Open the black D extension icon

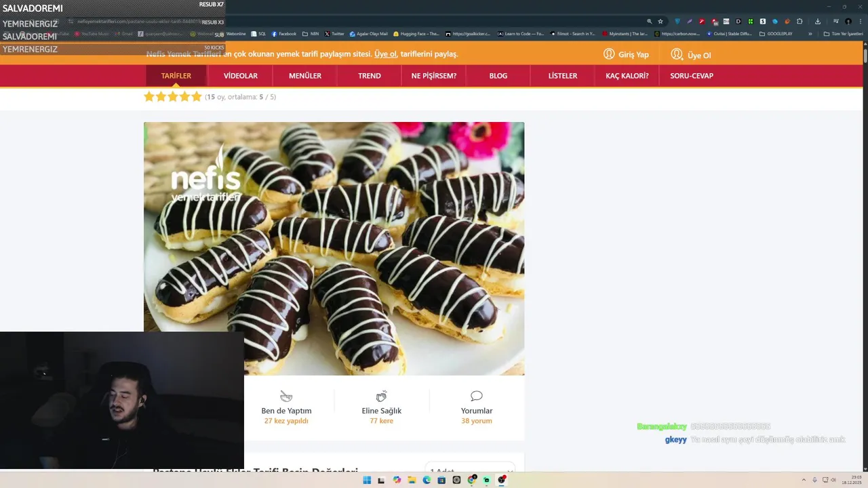pyautogui.click(x=738, y=21)
